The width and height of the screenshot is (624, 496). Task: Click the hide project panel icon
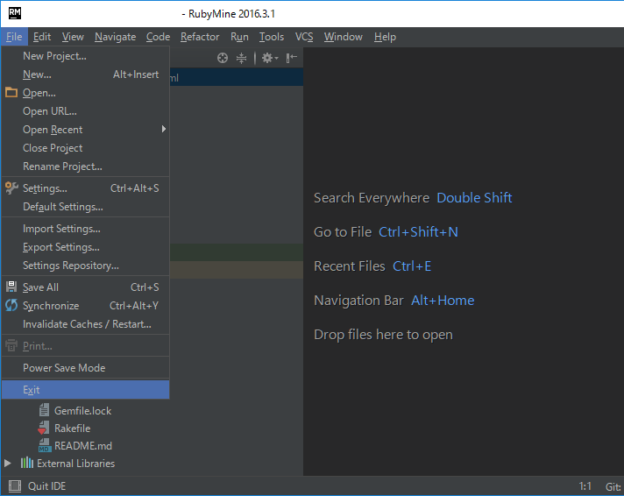pos(291,58)
